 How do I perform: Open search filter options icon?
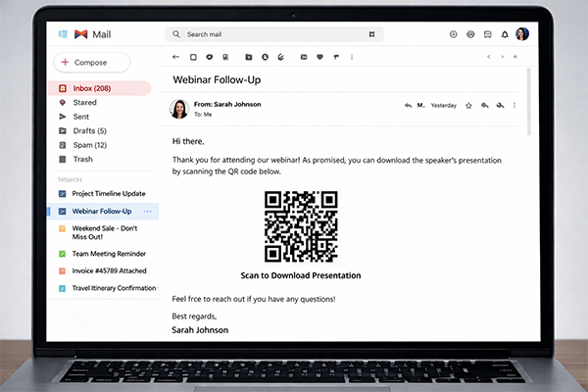point(371,34)
